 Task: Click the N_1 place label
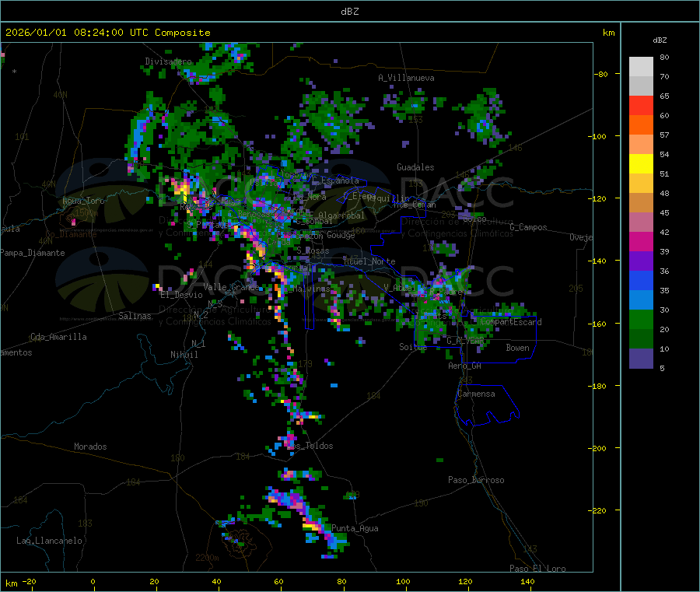198,343
